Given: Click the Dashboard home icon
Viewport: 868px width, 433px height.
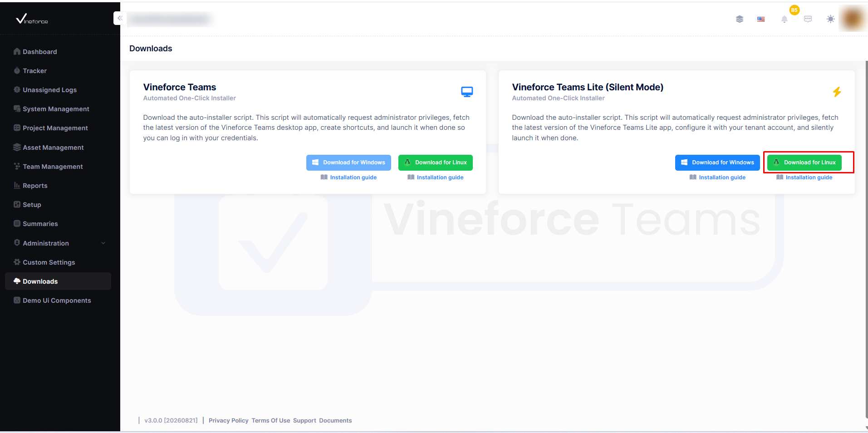Looking at the screenshot, I should 17,51.
